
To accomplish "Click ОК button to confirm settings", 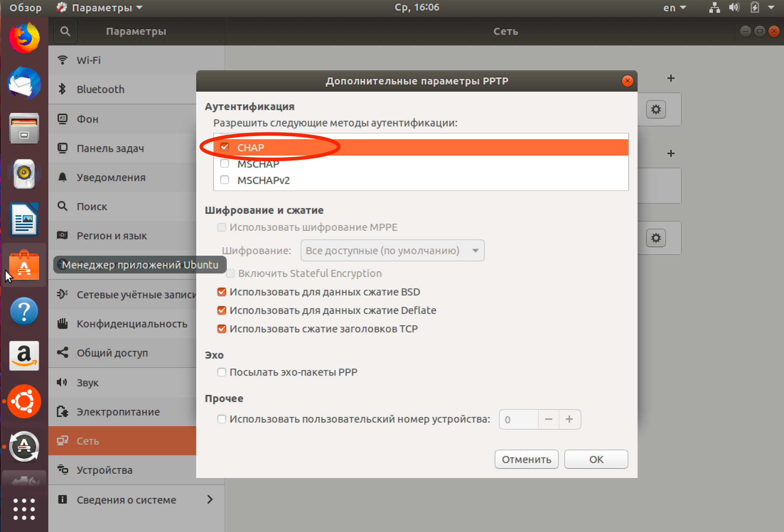I will tap(596, 458).
